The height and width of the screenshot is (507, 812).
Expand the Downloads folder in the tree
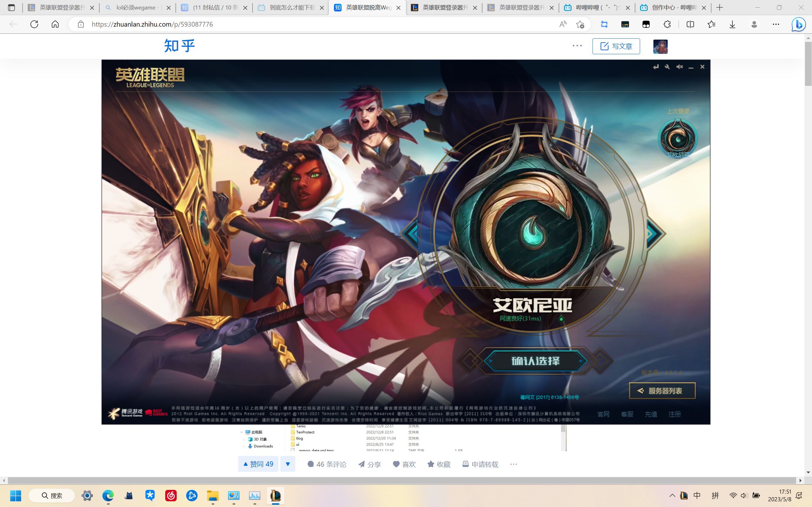[244, 446]
